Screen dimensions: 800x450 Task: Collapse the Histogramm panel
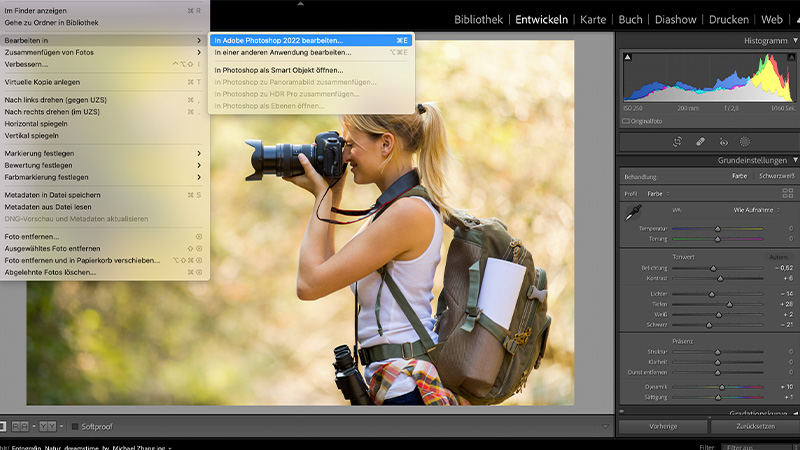pyautogui.click(x=795, y=40)
